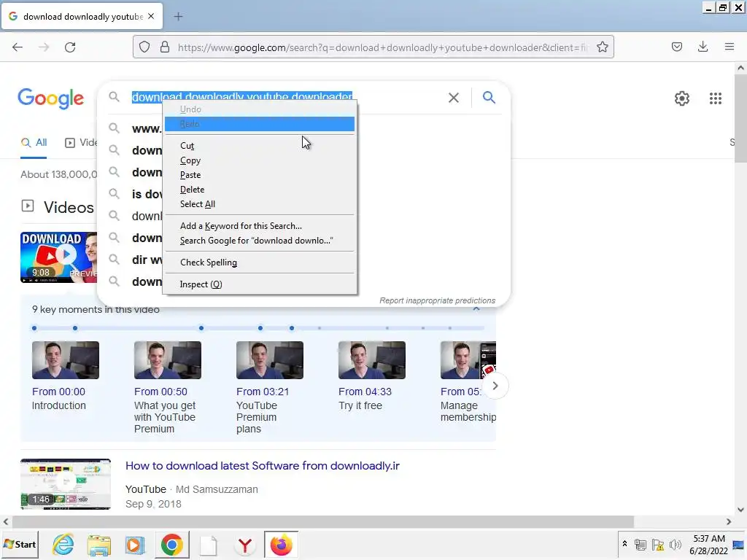Screen dimensions: 747x560
Task: Show more key moments with right chevron
Action: tap(495, 386)
